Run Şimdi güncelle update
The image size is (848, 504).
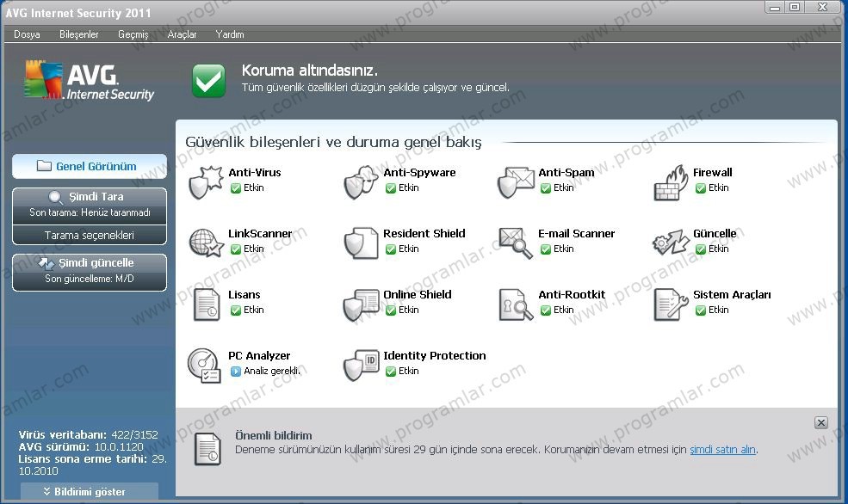point(90,273)
